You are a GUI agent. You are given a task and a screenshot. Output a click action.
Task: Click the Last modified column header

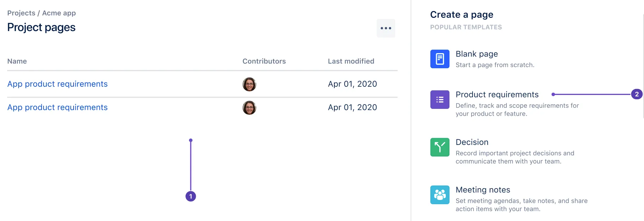coord(351,61)
